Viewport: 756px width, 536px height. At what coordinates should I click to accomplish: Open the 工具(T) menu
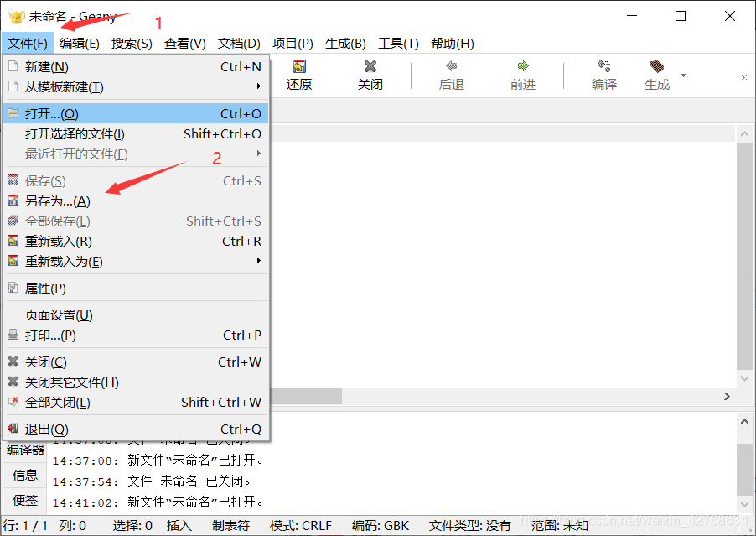click(x=398, y=44)
